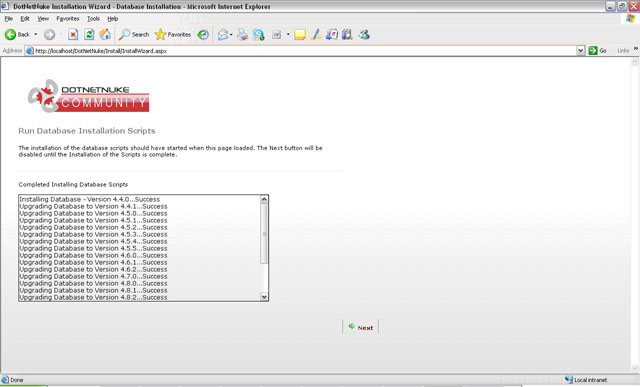Image resolution: width=640 pixels, height=387 pixels.
Task: Print the page with printer icon
Action: 242,35
